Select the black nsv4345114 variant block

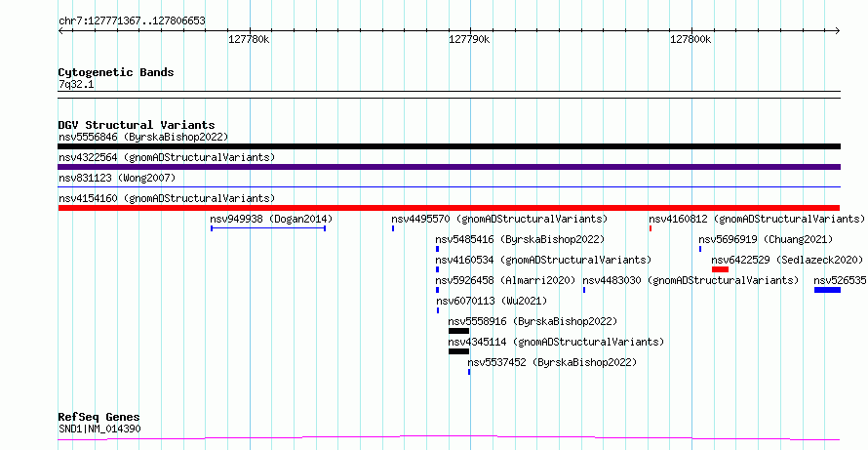click(x=459, y=351)
